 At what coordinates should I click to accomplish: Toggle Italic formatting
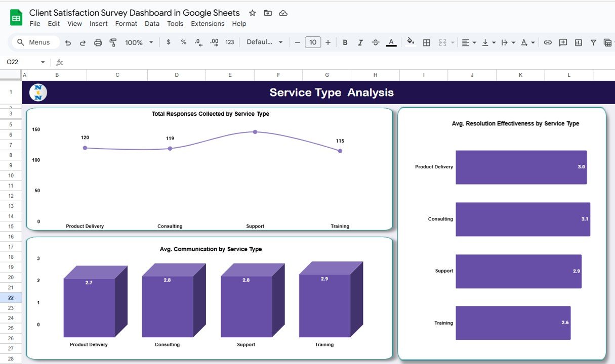(360, 42)
